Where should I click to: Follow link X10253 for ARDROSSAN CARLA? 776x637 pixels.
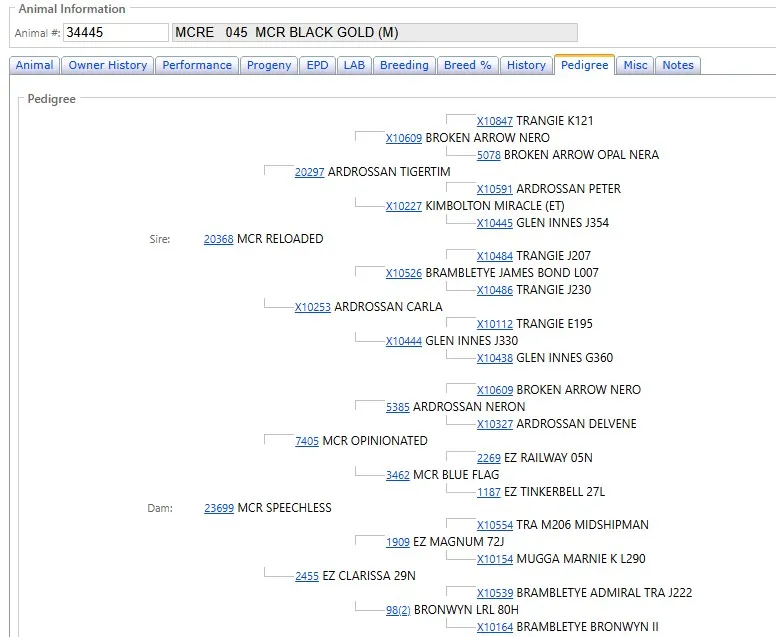312,307
